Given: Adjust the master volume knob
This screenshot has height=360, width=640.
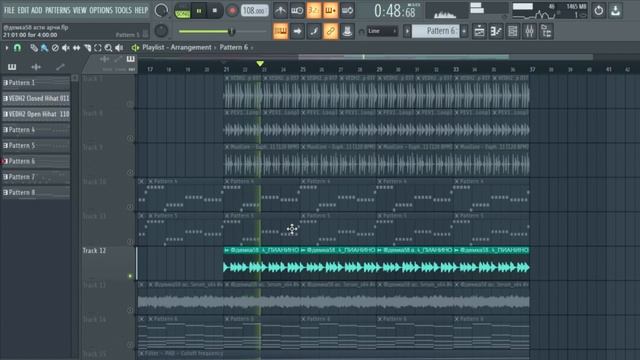Looking at the screenshot, I should coord(161,11).
